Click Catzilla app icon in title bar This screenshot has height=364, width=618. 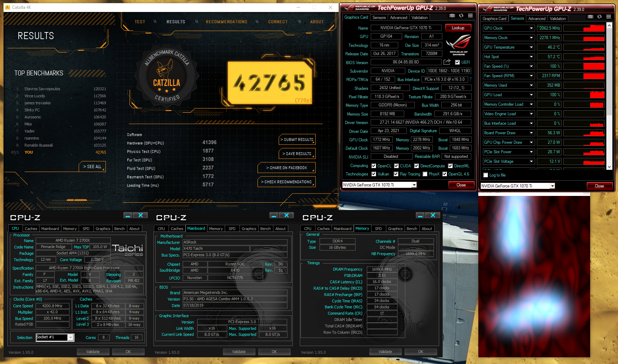[8, 7]
